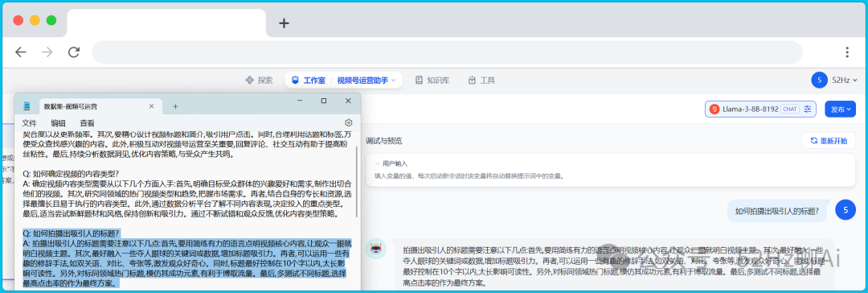This screenshot has width=868, height=293.
Task: Click the chat bubble 如何拍摄出吸引人的标题?
Action: pyautogui.click(x=776, y=211)
